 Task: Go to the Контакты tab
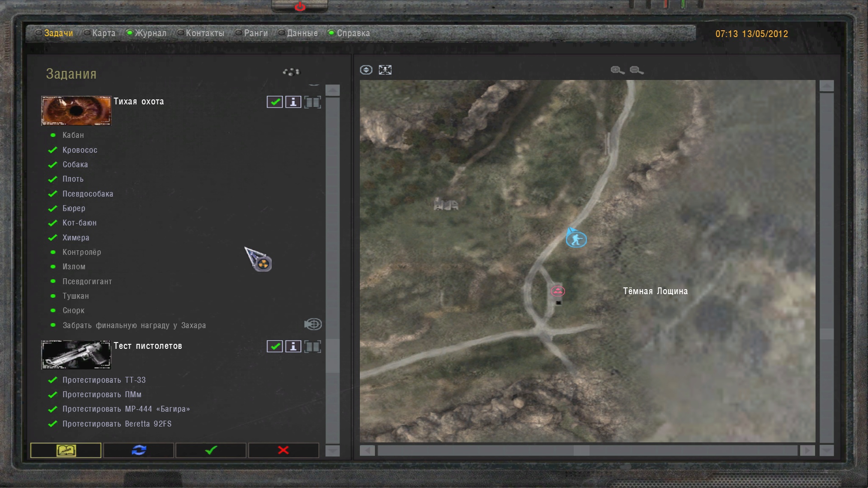click(205, 33)
